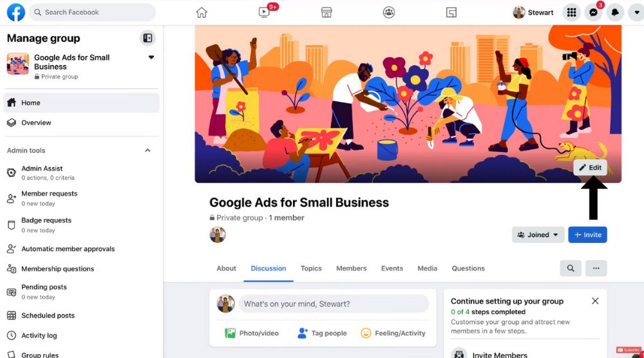Open the Facebook Home feed icon
Viewport: 644px width, 358px height.
(x=201, y=12)
